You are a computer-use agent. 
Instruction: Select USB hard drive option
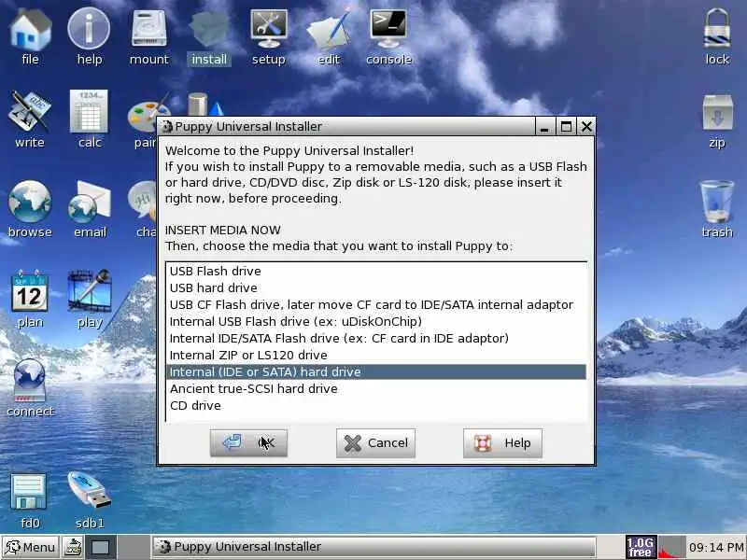click(x=376, y=287)
